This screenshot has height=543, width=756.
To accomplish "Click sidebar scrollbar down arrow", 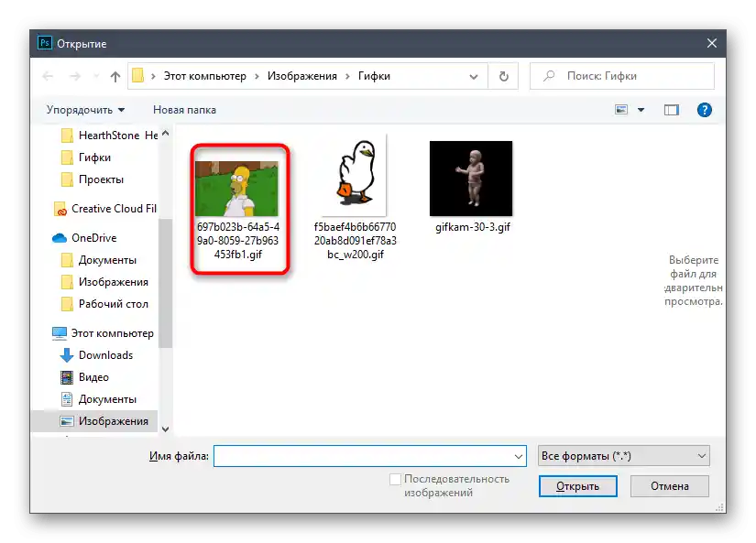I will (x=165, y=429).
